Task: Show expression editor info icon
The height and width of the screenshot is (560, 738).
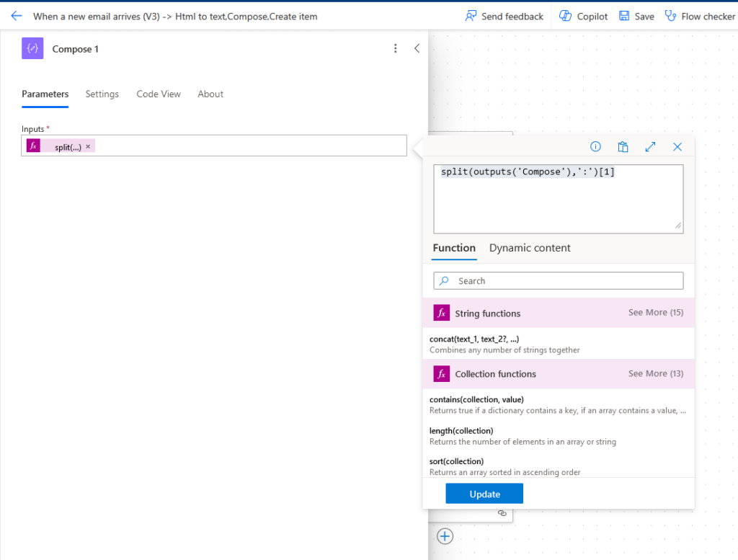Action: (x=595, y=147)
